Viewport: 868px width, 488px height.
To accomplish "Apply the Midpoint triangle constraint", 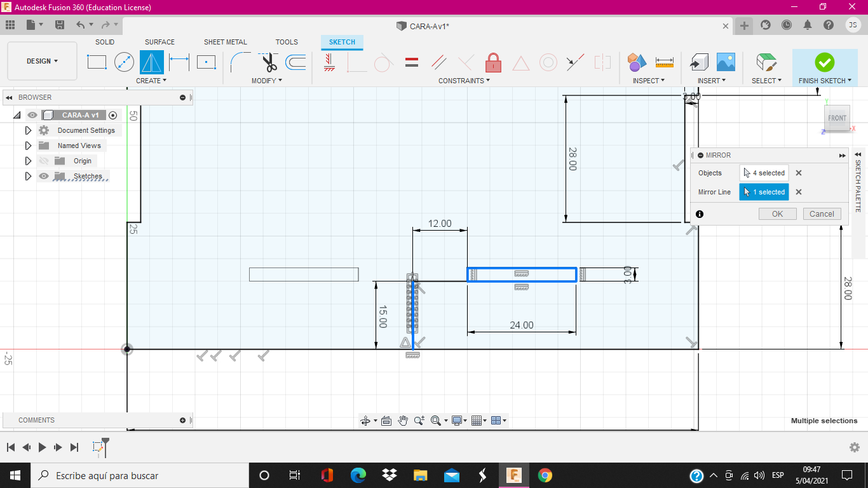I will (x=521, y=62).
